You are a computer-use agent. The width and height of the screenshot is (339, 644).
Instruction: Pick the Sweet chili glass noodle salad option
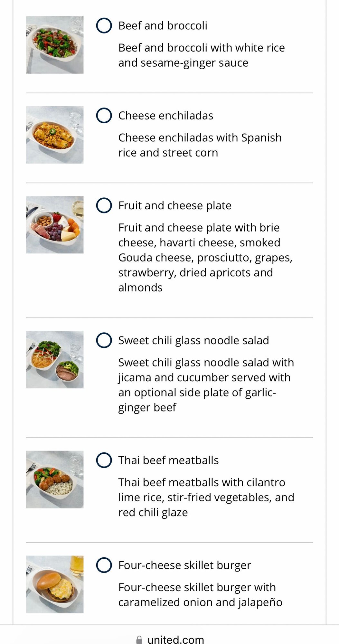pyautogui.click(x=104, y=340)
